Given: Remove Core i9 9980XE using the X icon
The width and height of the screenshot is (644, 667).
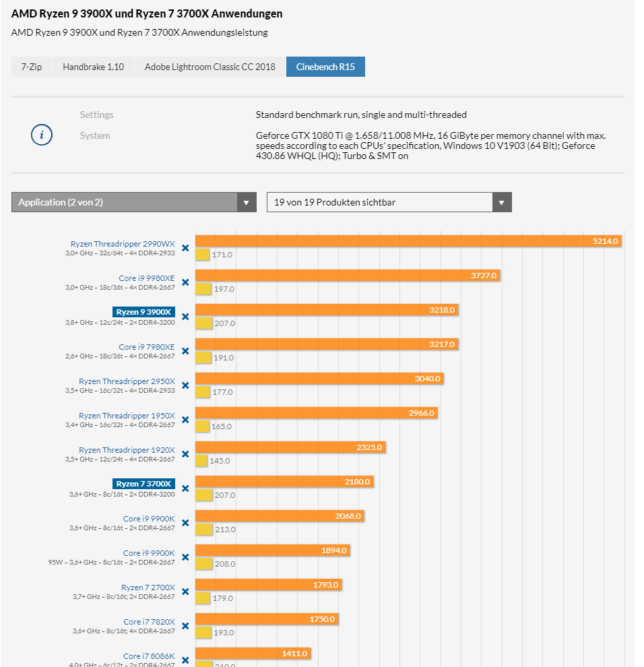Looking at the screenshot, I should [x=185, y=282].
